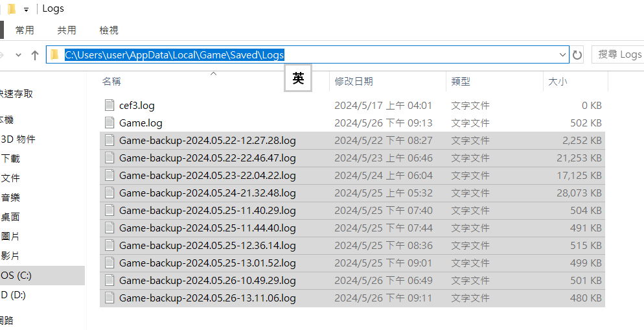Click icon of Game-backup-2024.05.24-21.32.48.log
Screen dimensions: 644x330
(109, 193)
